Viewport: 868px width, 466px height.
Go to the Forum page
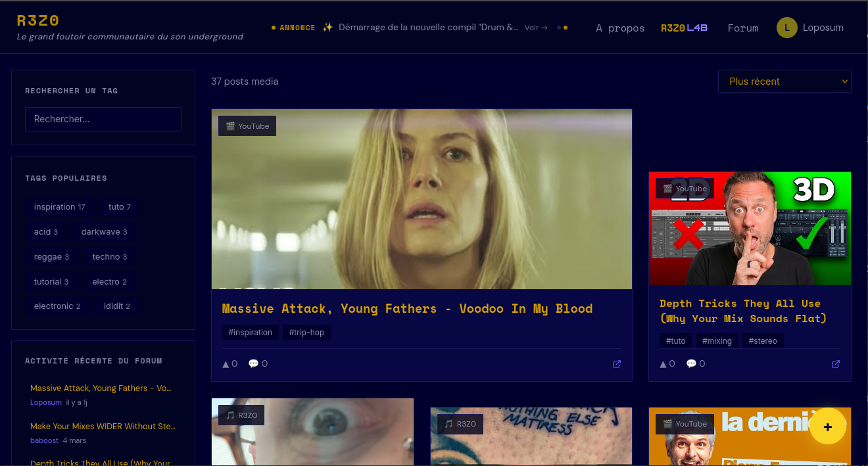(x=743, y=28)
